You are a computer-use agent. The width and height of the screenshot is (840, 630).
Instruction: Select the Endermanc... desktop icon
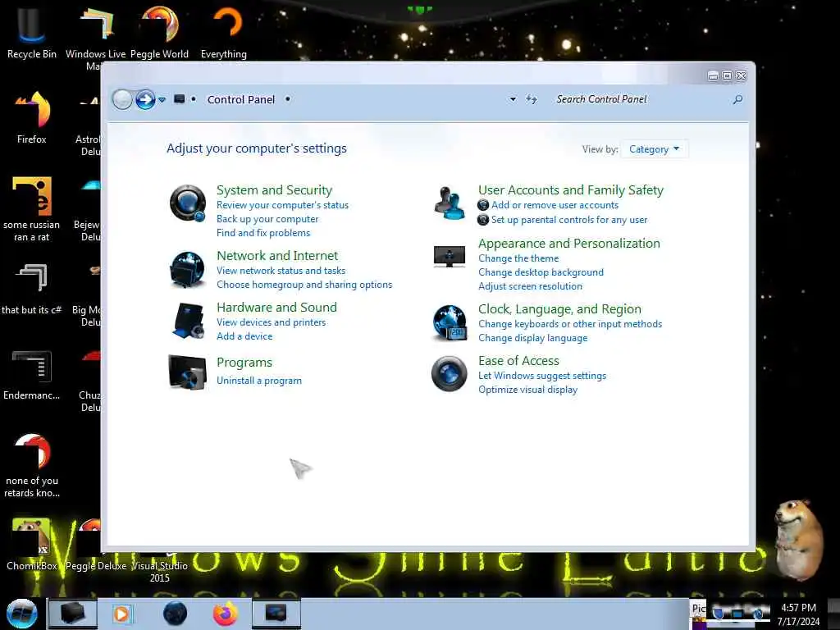click(32, 374)
